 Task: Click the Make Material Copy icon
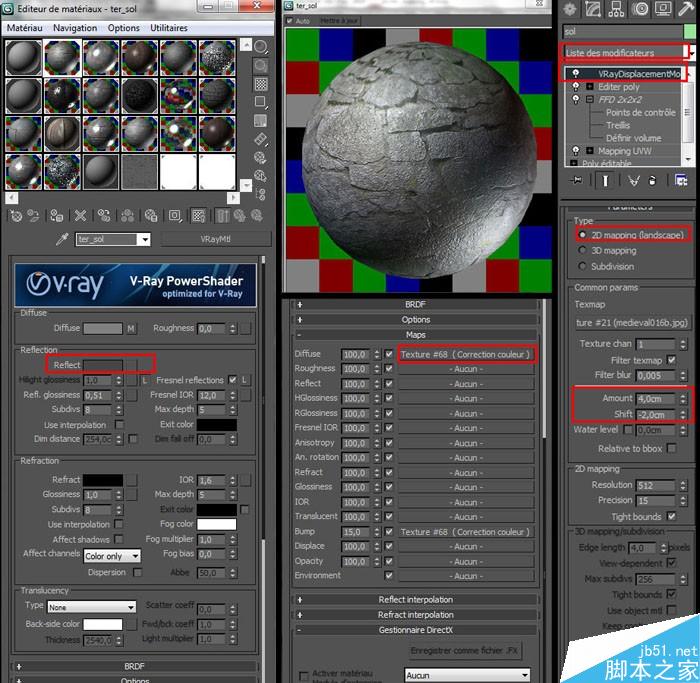(x=104, y=217)
